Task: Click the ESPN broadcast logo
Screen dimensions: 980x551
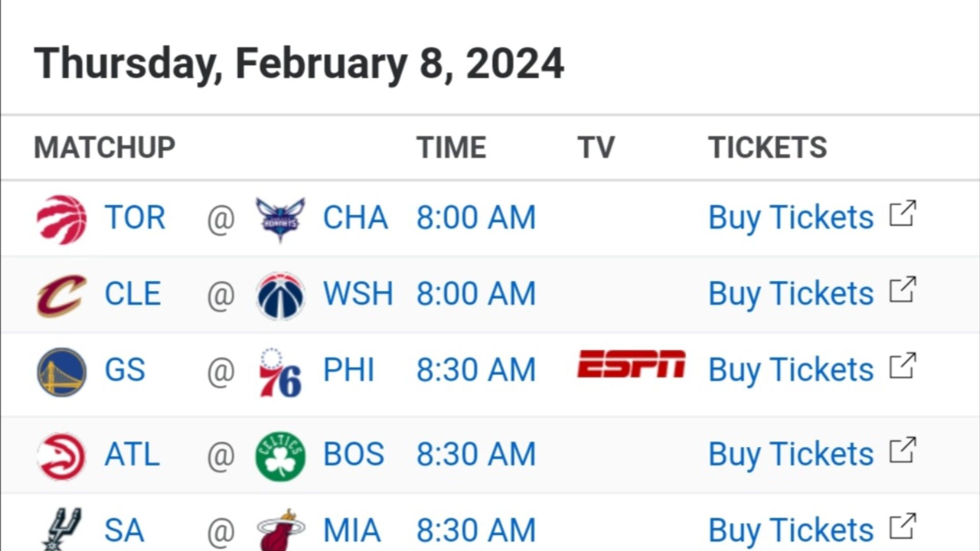Action: coord(631,364)
